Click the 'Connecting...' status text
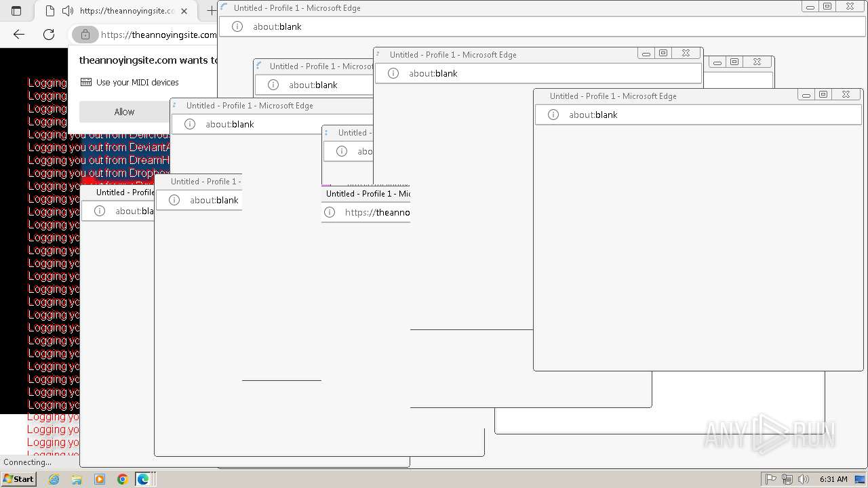The image size is (868, 488). pos(27,462)
